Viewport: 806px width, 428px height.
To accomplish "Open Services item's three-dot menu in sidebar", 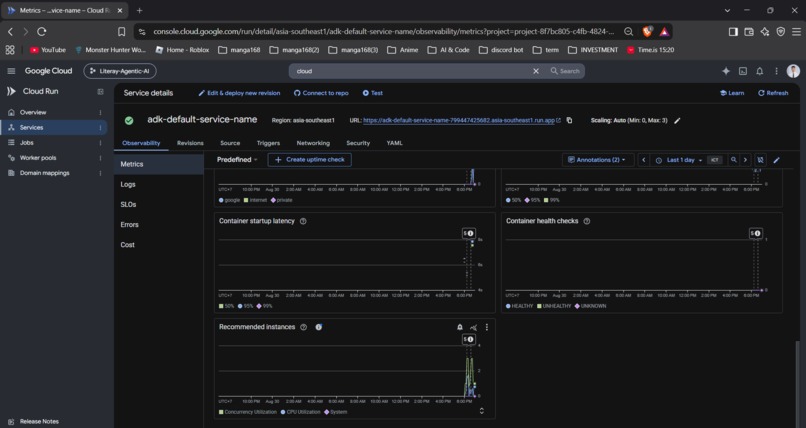I will point(100,127).
